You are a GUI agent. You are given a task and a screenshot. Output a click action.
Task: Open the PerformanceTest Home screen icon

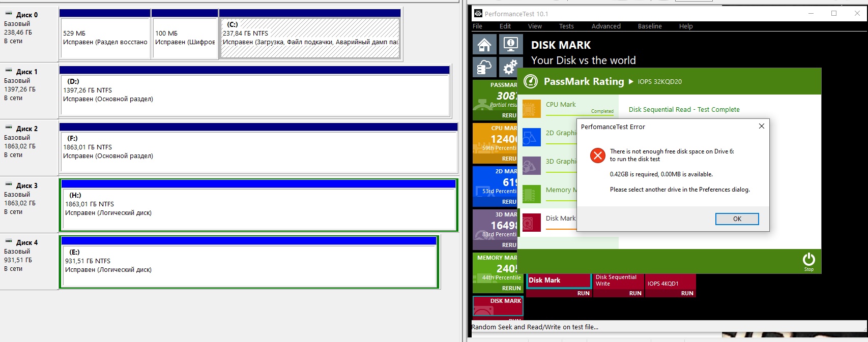click(x=484, y=44)
